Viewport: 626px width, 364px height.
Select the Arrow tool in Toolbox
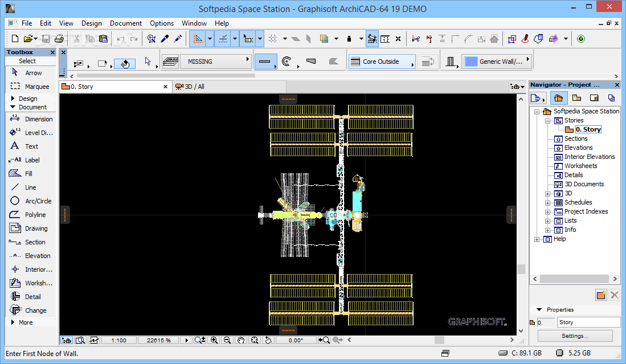(30, 73)
